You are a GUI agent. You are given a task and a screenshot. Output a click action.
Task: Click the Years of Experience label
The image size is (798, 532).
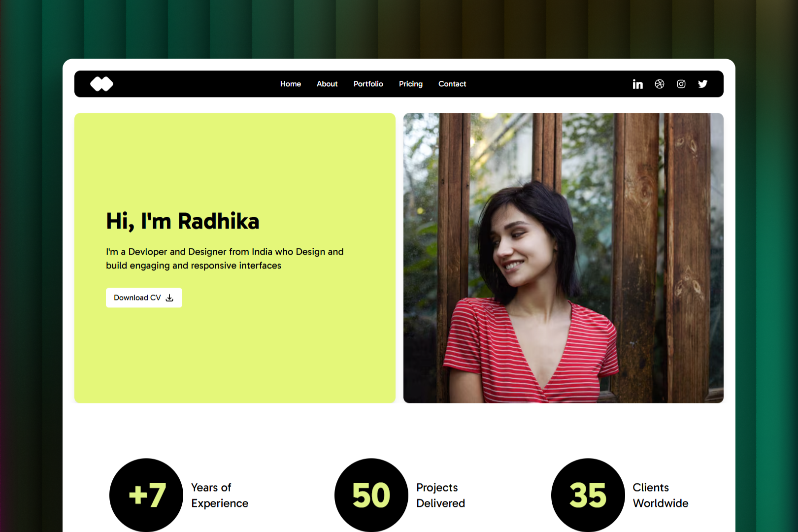point(220,496)
